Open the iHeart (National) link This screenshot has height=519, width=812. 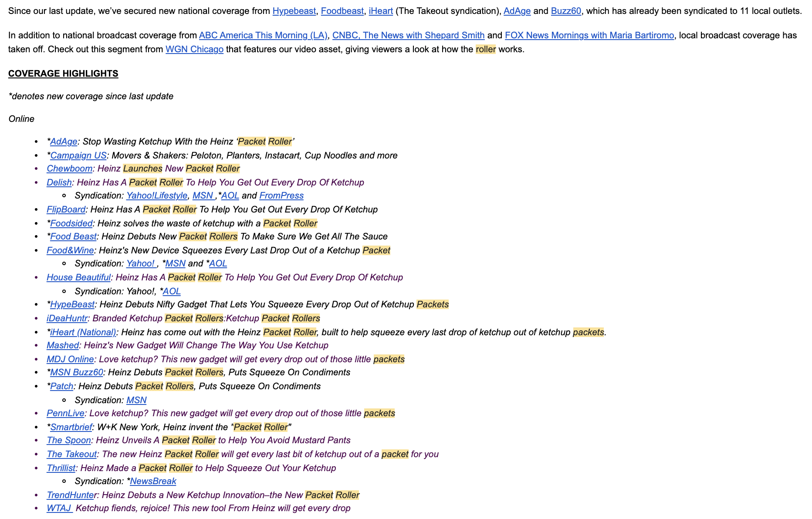83,332
